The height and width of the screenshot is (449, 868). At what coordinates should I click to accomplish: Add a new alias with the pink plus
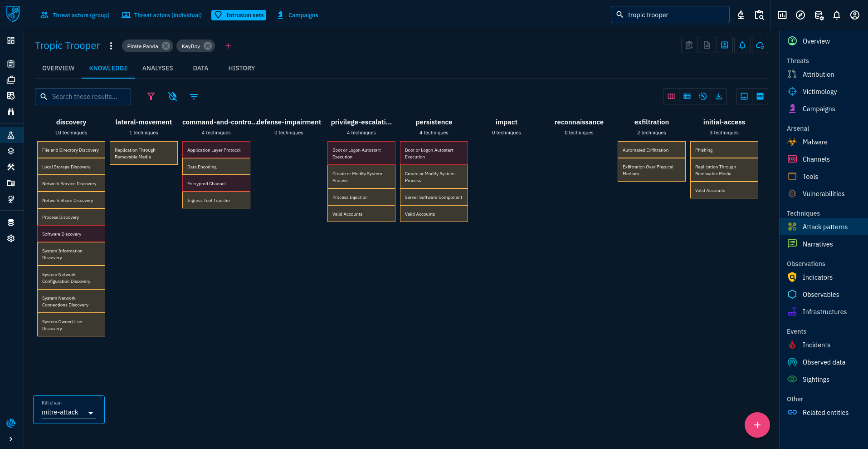click(228, 46)
